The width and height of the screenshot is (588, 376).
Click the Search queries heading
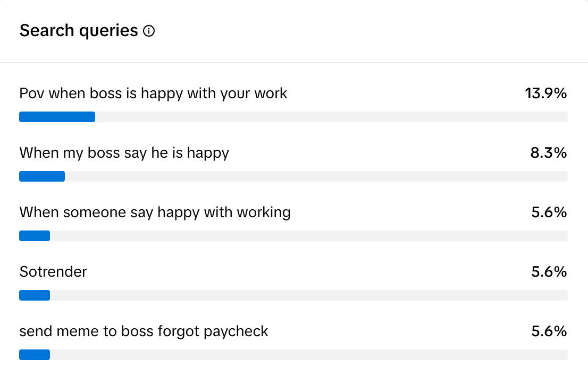(79, 31)
